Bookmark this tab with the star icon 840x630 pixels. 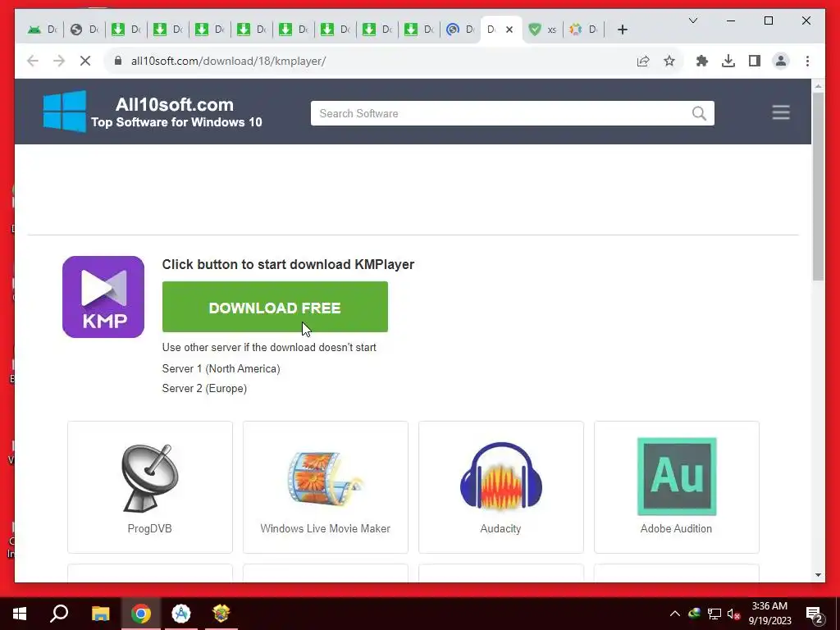pyautogui.click(x=669, y=61)
